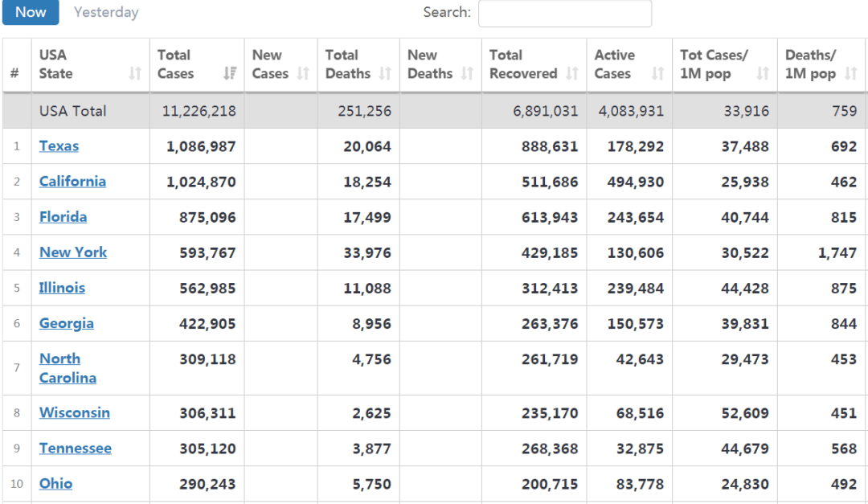Select USA Total deaths value 251,256

365,111
